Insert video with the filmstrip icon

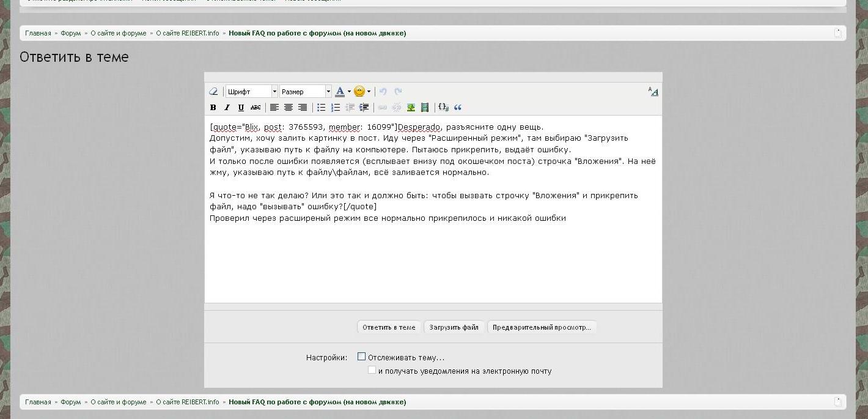[x=425, y=108]
